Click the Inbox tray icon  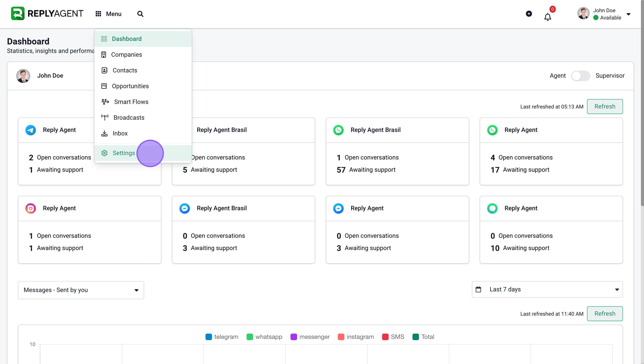104,133
